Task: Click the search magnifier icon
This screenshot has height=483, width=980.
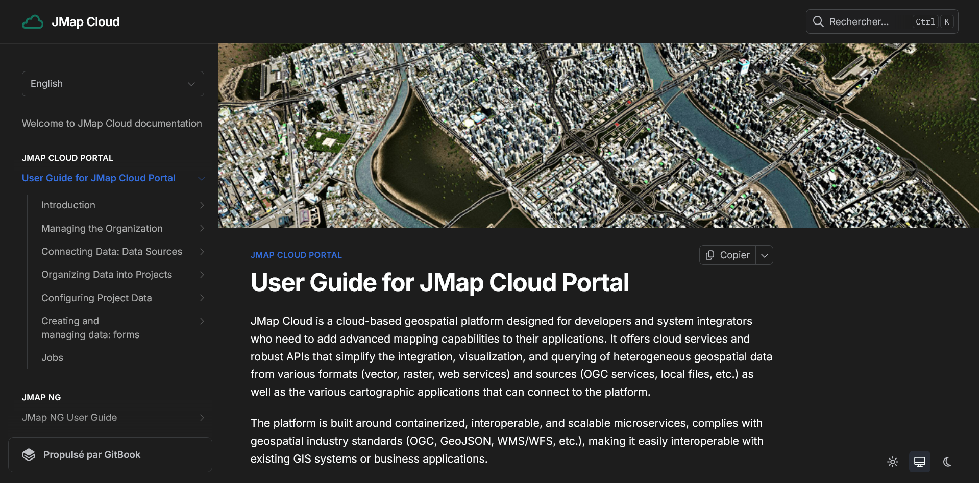Action: [818, 21]
